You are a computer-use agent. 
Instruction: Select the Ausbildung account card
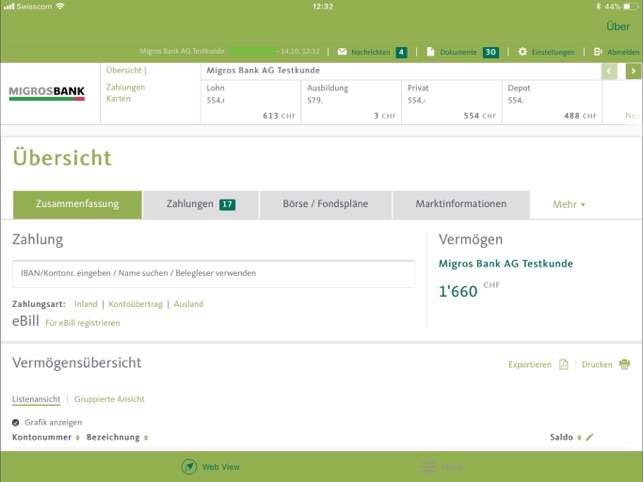pos(351,102)
